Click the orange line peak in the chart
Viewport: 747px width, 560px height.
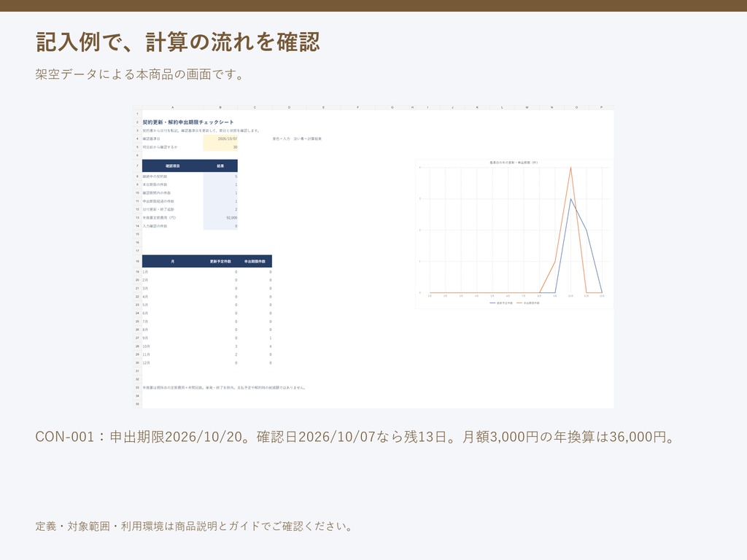click(x=570, y=168)
